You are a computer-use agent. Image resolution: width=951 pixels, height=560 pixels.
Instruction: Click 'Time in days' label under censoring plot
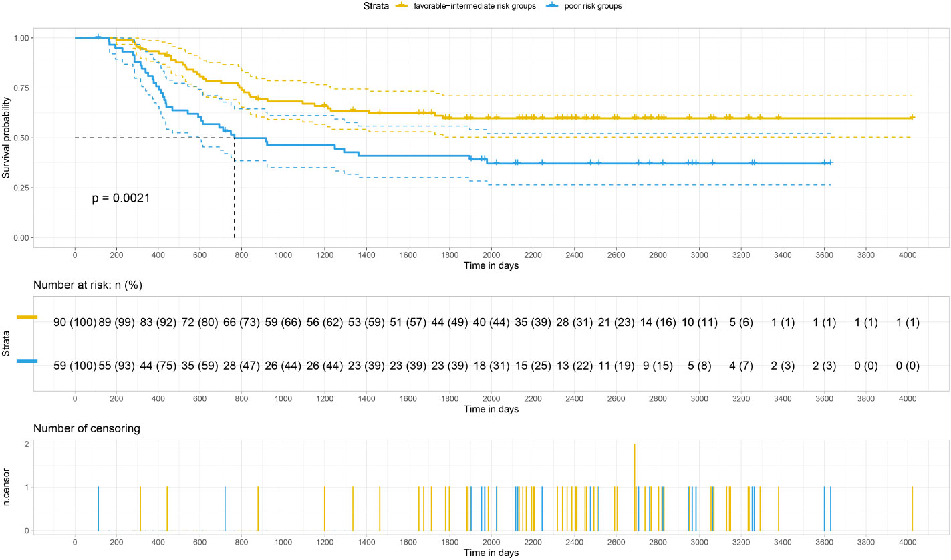coord(491,553)
